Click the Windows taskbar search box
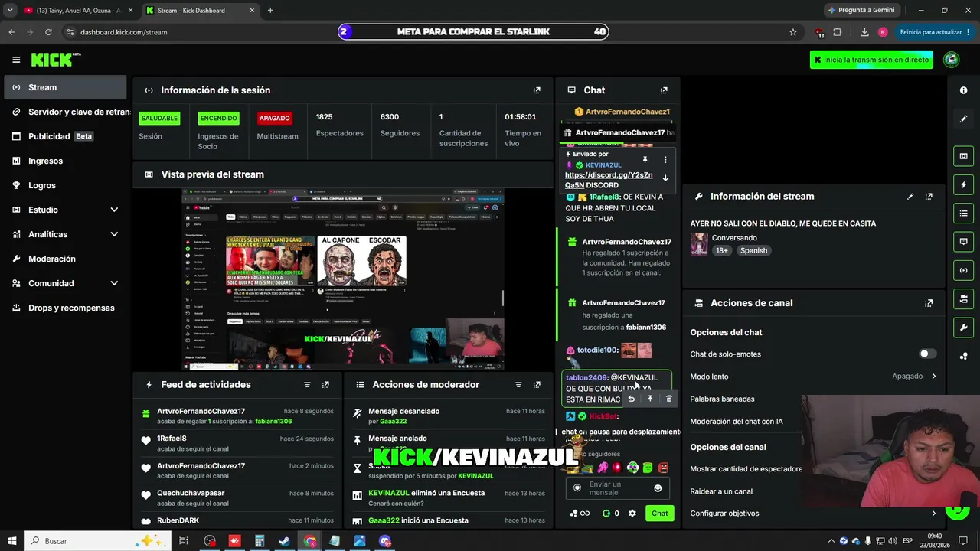The image size is (980, 551). (x=100, y=541)
